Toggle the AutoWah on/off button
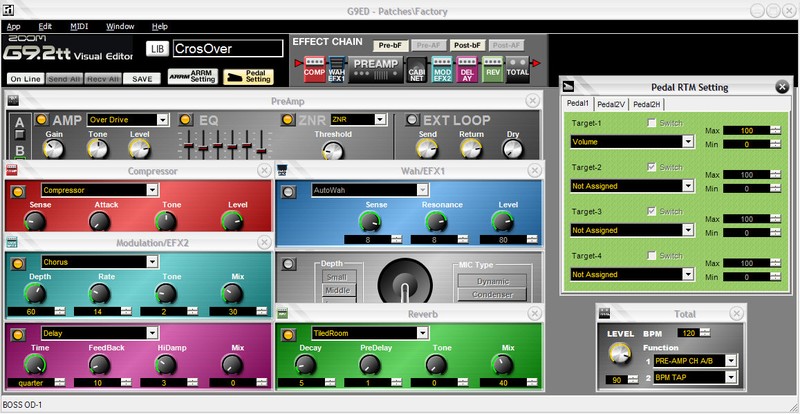Image resolution: width=800 pixels, height=414 pixels. (289, 191)
